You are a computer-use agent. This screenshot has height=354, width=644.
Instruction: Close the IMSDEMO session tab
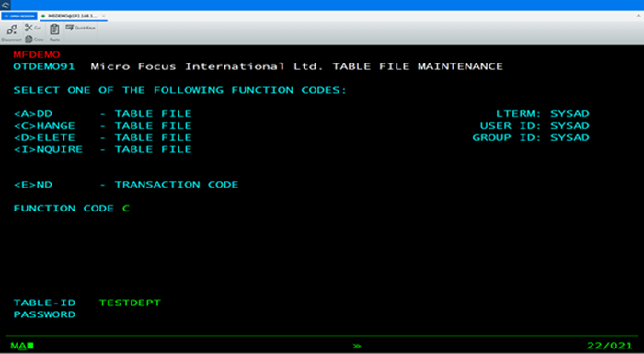[103, 16]
